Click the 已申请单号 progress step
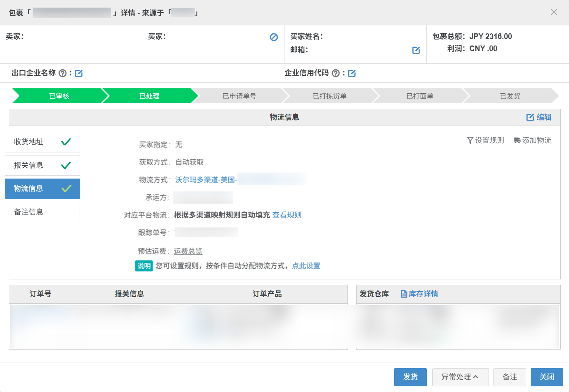 (239, 96)
